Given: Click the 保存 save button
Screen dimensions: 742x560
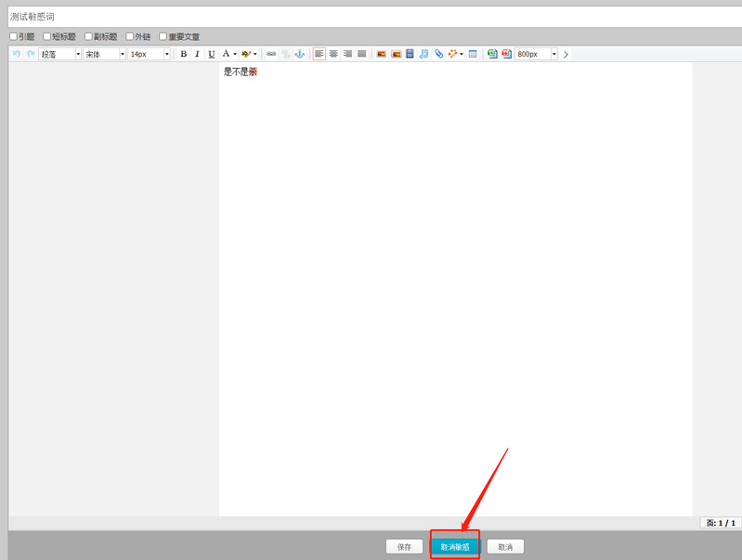Looking at the screenshot, I should click(404, 547).
